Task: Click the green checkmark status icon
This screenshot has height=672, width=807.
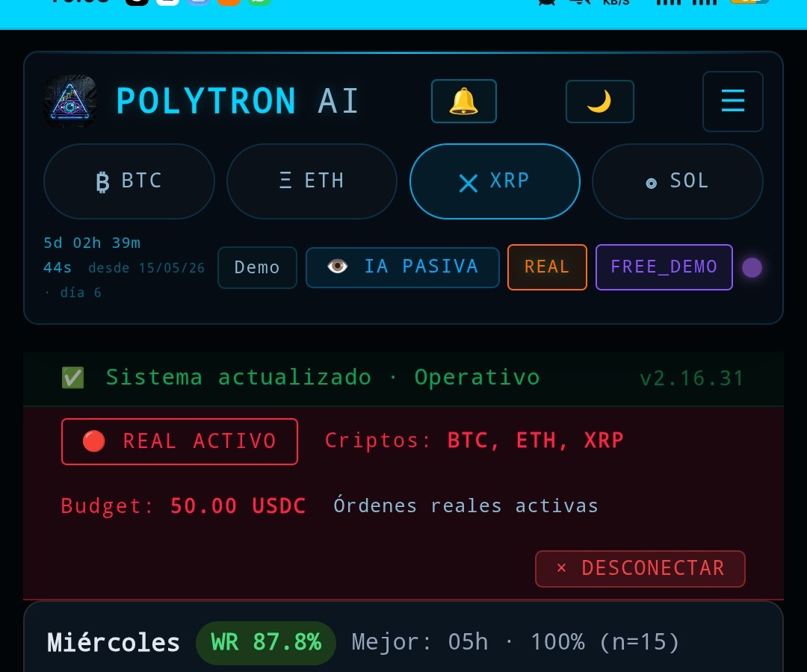Action: (72, 377)
